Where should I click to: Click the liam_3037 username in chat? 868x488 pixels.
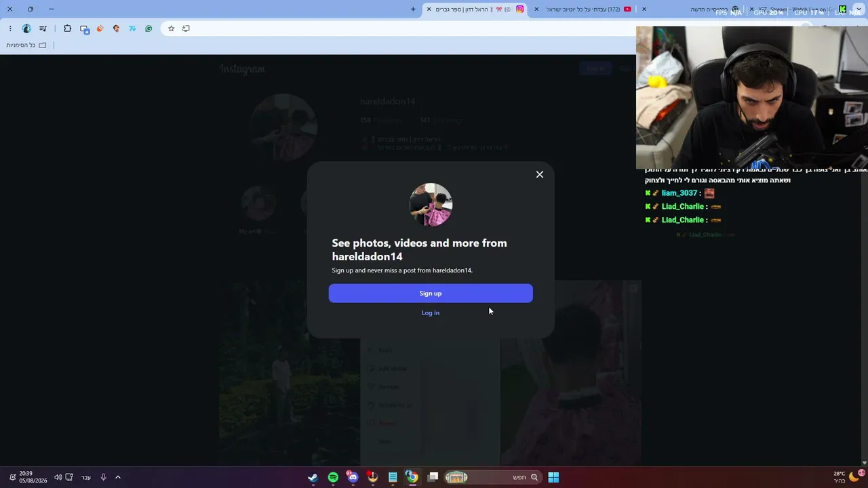click(x=679, y=193)
